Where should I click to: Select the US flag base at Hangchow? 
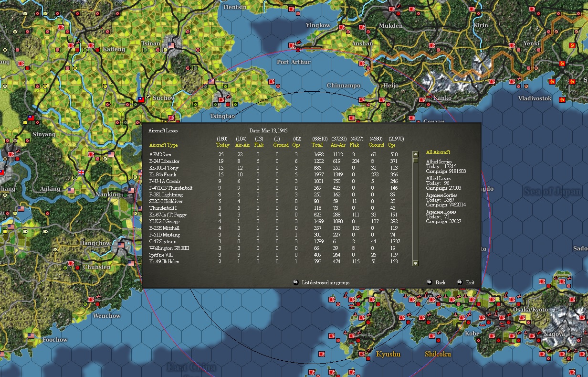121,246
